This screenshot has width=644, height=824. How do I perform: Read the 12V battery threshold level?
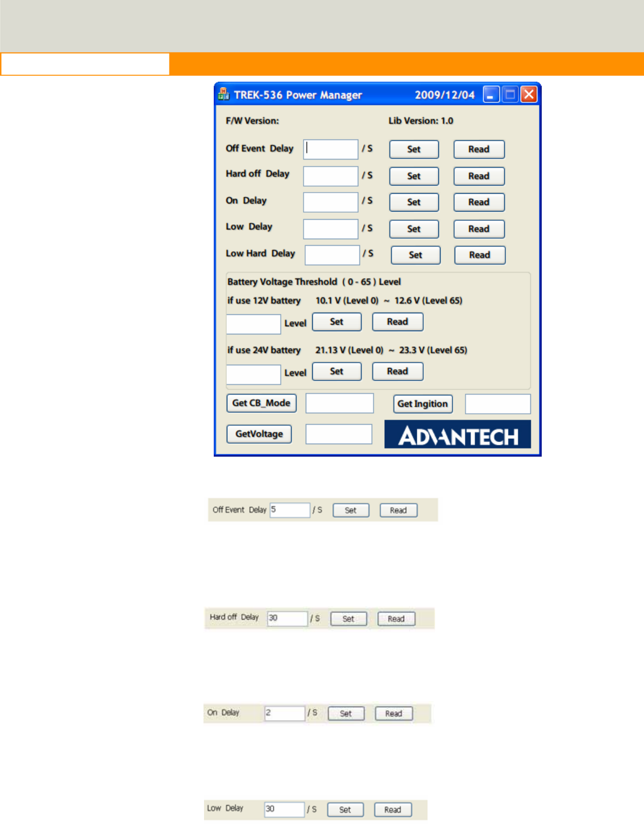398,322
